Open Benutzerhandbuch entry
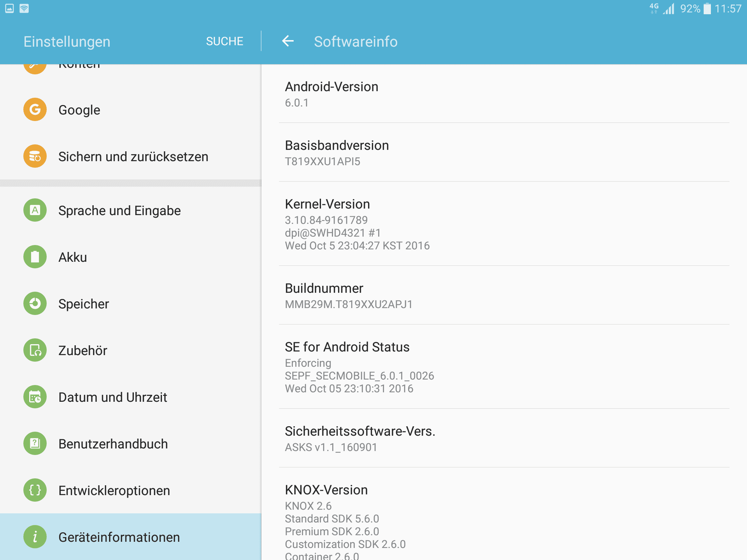This screenshot has height=560, width=747. (x=130, y=444)
